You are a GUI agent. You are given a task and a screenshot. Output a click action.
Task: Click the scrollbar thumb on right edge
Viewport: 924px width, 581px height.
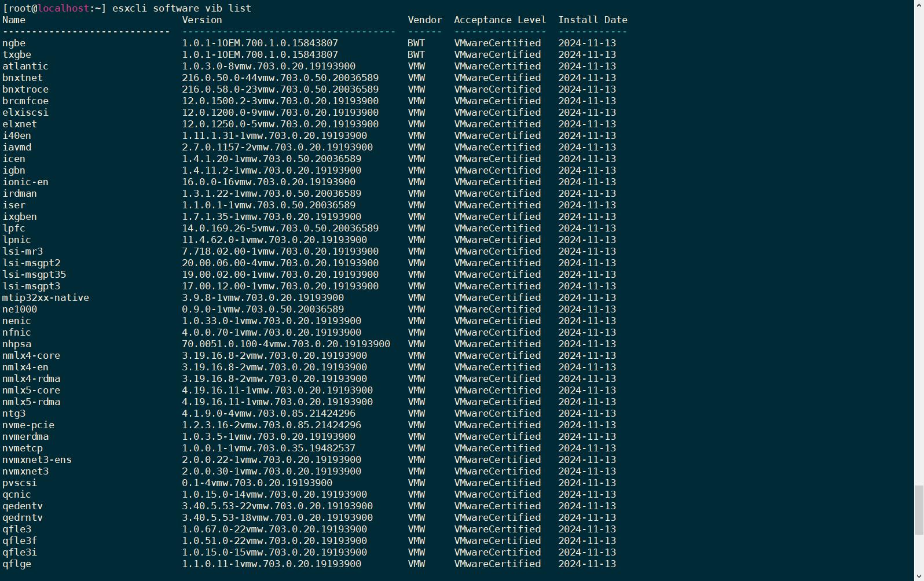918,510
